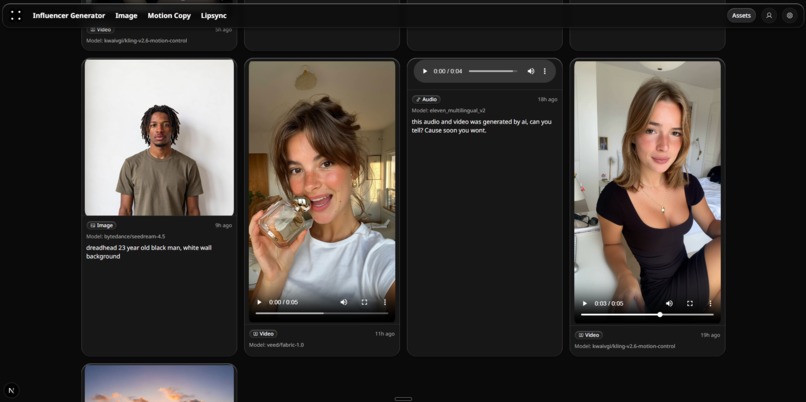
Task: Open the user profile icon
Action: point(769,15)
